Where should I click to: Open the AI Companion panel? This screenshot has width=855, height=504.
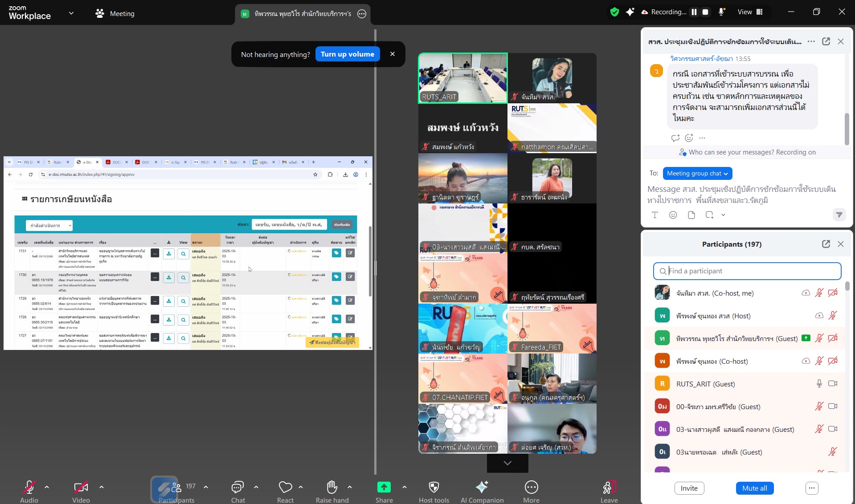482,488
